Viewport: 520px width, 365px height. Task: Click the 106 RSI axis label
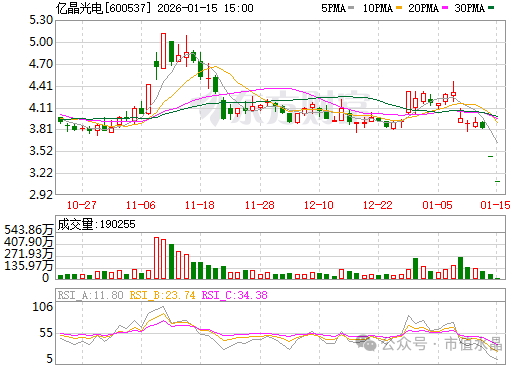pyautogui.click(x=43, y=307)
